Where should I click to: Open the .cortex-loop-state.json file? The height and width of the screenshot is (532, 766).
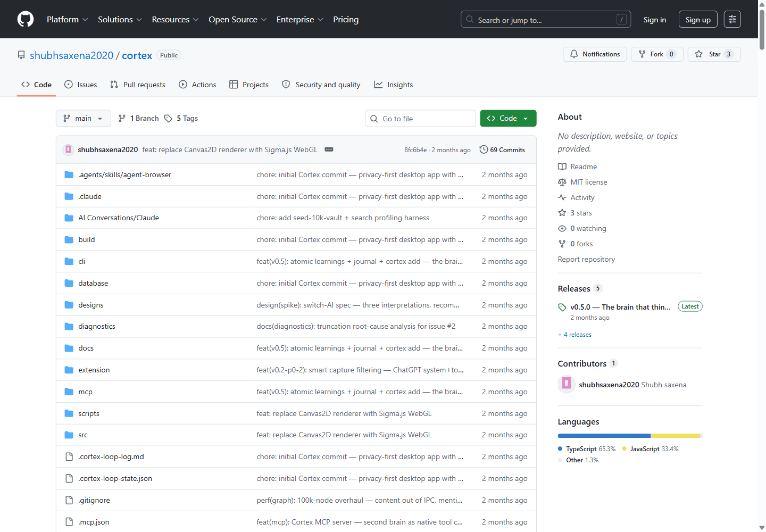pos(115,478)
